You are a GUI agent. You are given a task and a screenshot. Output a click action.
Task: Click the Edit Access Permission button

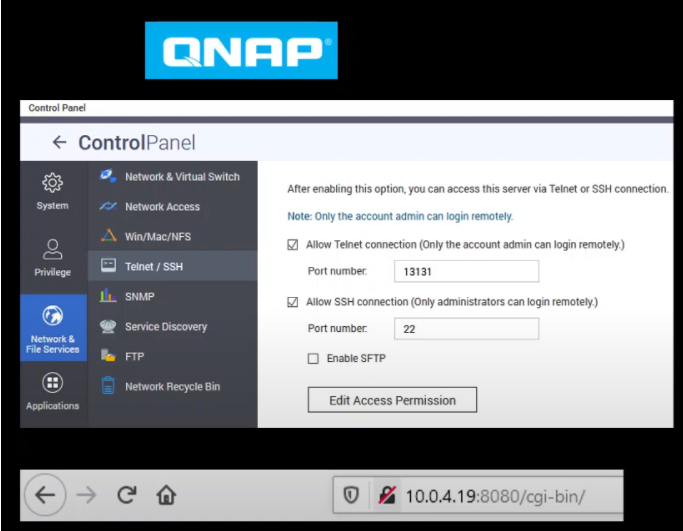click(392, 400)
